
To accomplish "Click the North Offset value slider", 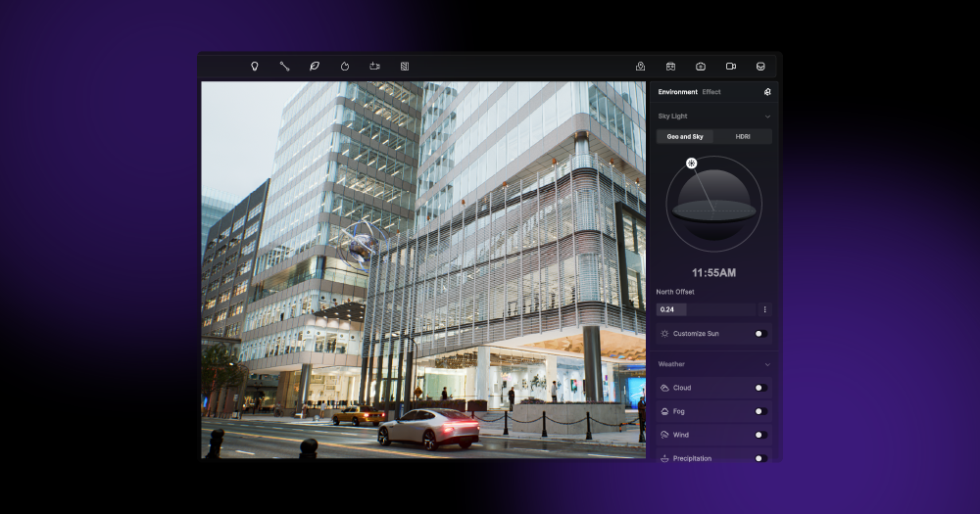I will click(706, 309).
